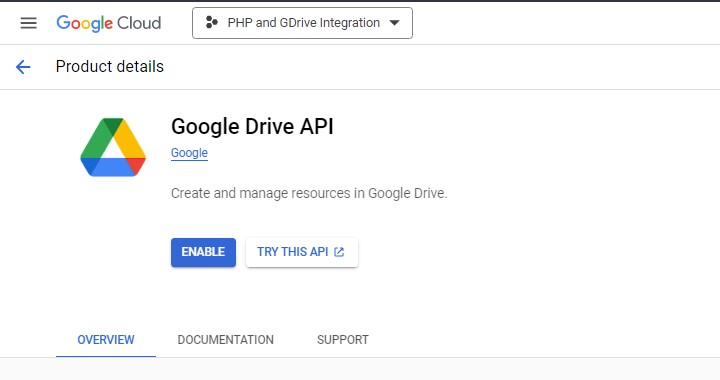Screen dimensions: 720x380
Task: Click the Google Drive triangle logo
Action: (x=113, y=147)
